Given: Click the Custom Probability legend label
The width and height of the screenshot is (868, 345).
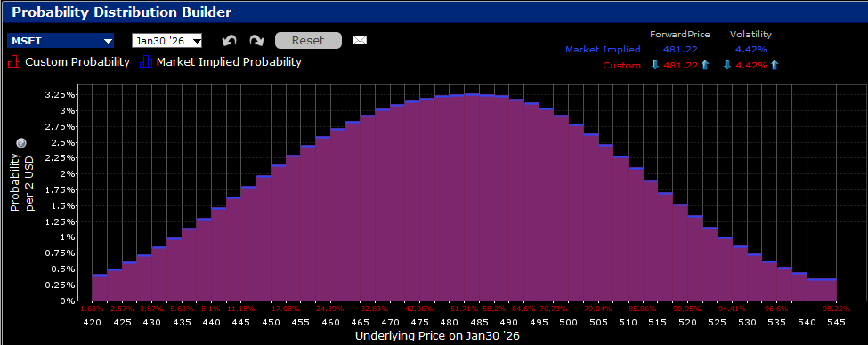Looking at the screenshot, I should (77, 62).
